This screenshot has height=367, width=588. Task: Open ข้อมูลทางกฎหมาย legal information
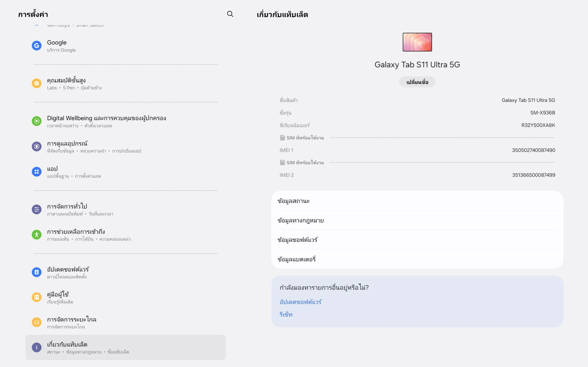417,220
